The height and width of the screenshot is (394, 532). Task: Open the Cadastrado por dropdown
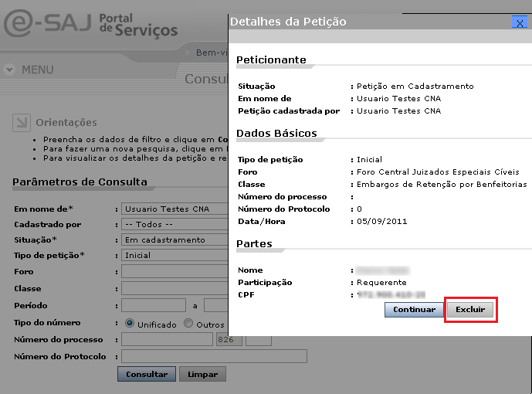click(175, 225)
